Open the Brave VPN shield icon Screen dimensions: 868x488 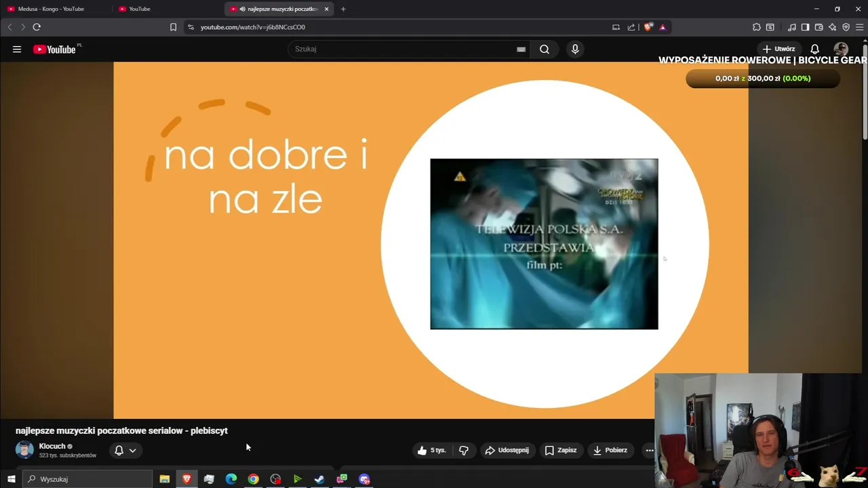tap(846, 27)
